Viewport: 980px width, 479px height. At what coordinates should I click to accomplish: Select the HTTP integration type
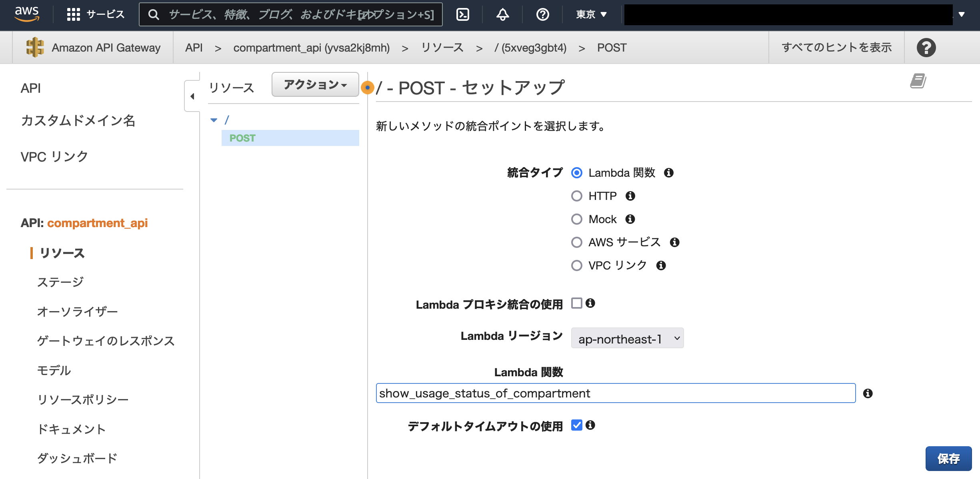576,196
